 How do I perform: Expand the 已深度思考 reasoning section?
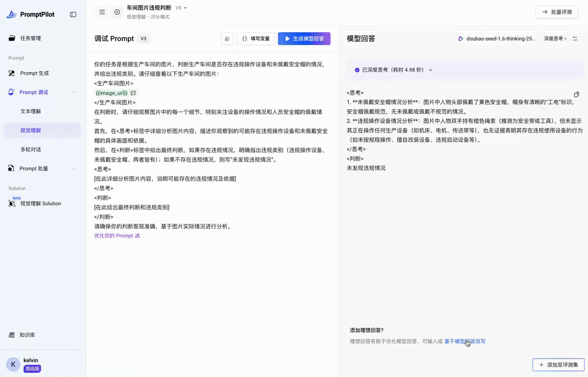(431, 70)
